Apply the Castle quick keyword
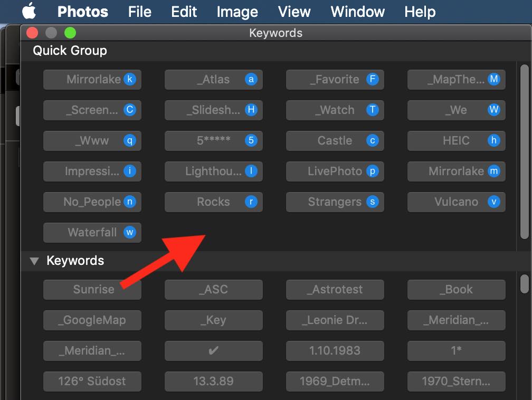 coord(335,140)
